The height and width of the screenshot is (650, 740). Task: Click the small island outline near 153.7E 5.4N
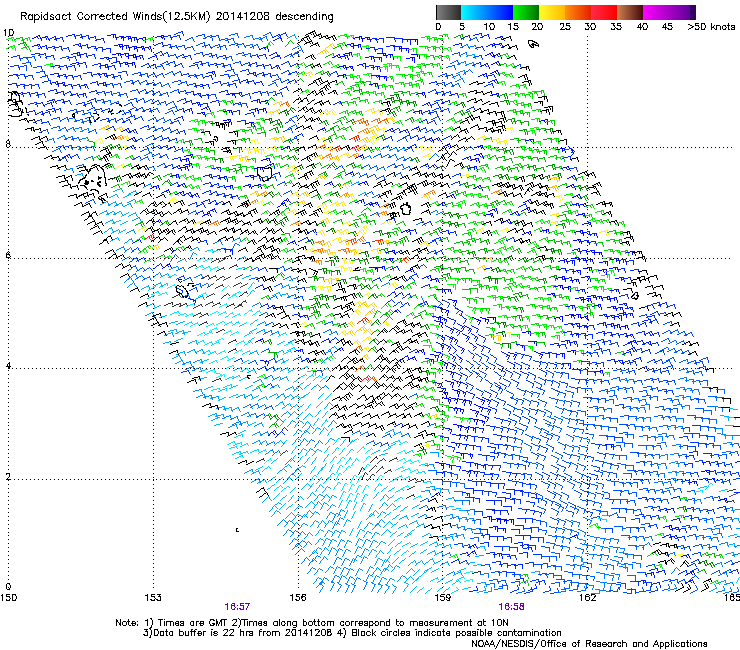click(x=183, y=291)
